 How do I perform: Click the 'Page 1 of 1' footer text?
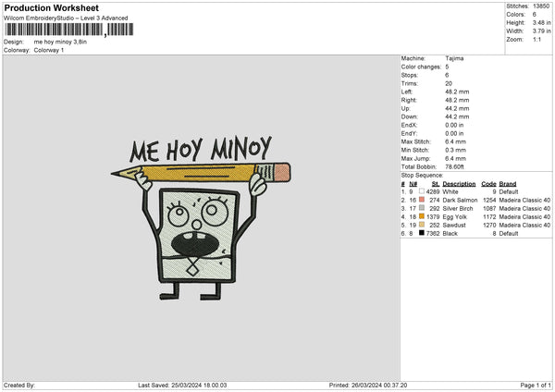(x=536, y=385)
